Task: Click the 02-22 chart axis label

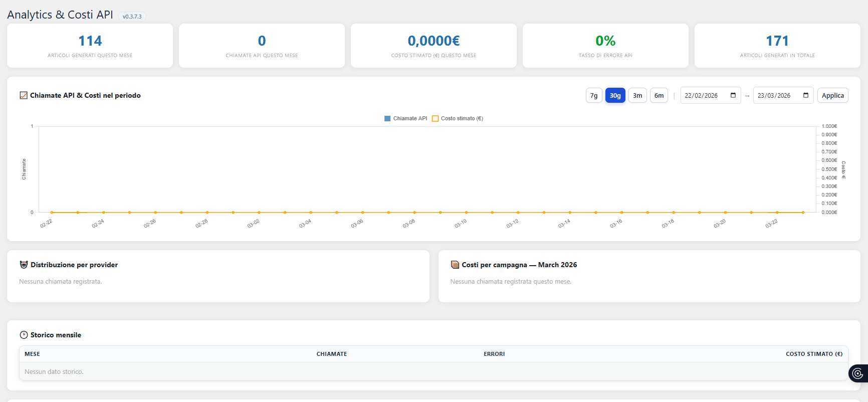Action: point(46,224)
